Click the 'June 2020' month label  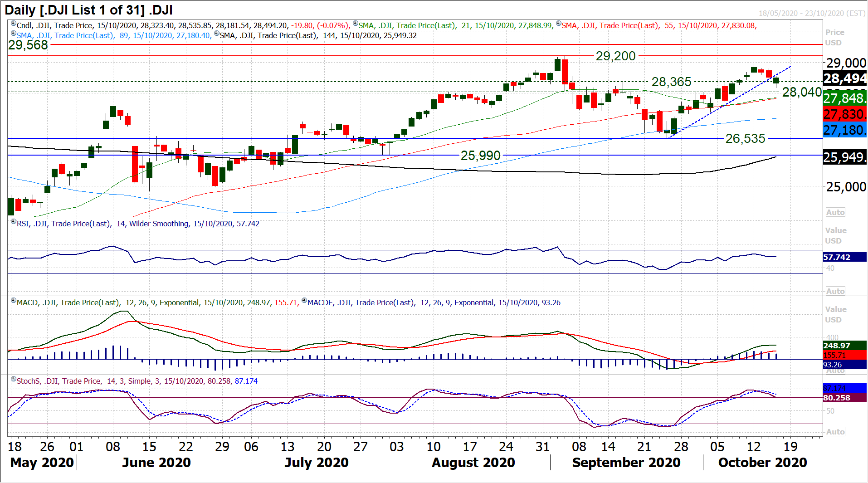coord(156,463)
